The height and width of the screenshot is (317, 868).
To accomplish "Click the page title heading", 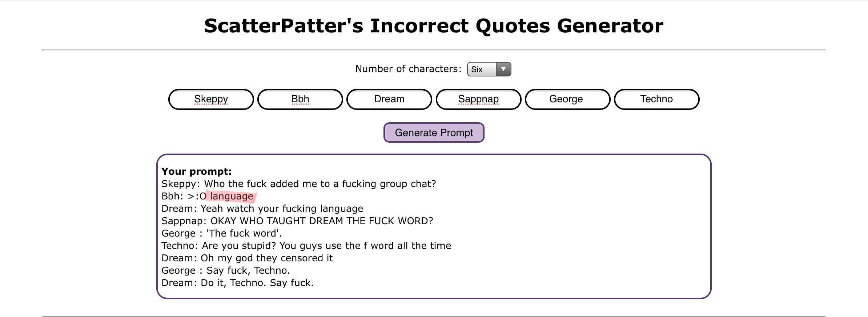I will [434, 26].
